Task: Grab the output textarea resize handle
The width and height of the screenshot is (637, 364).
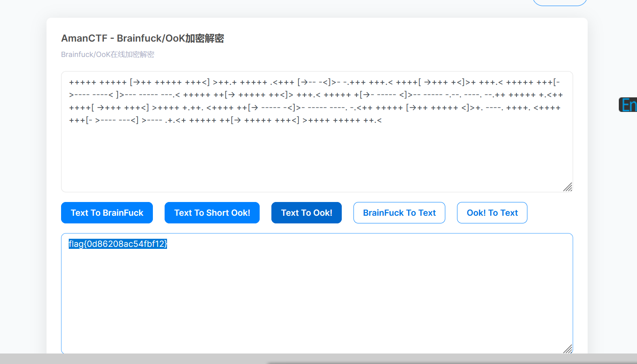Action: 568,349
